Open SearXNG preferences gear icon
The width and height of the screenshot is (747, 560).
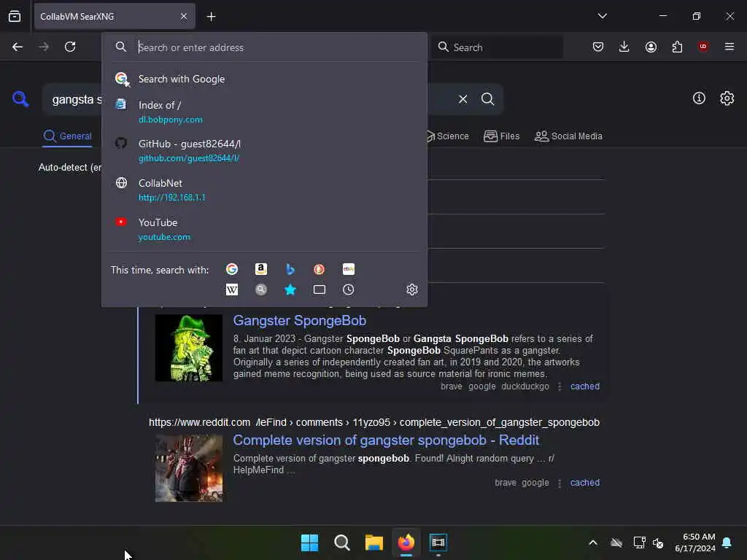727,98
